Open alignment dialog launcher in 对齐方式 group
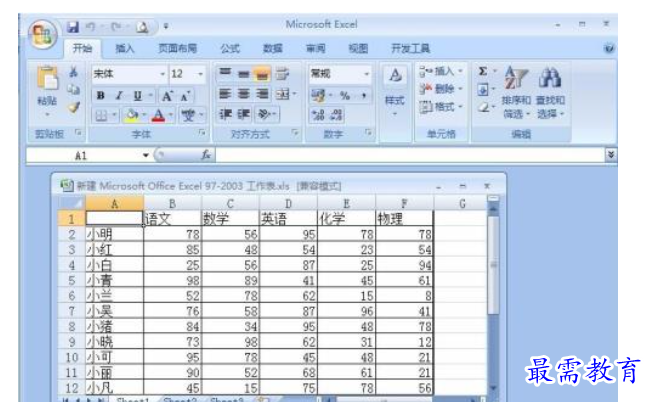Image resolution: width=649 pixels, height=402 pixels. [x=295, y=133]
